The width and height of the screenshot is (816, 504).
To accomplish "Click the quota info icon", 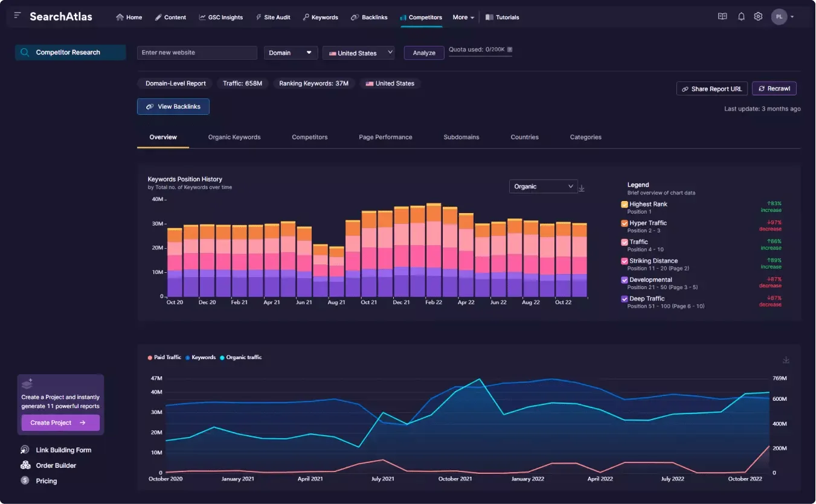I will click(x=510, y=49).
